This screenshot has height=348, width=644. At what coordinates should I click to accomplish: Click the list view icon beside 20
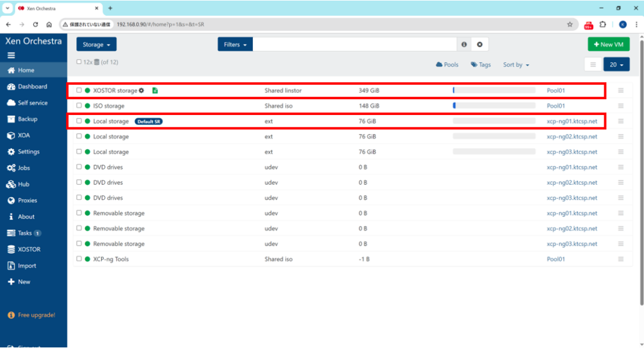coord(592,65)
